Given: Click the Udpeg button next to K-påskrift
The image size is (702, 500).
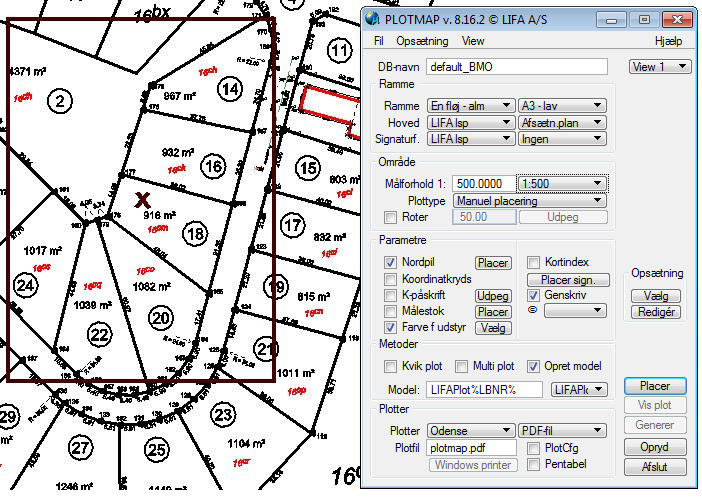Looking at the screenshot, I should [493, 296].
